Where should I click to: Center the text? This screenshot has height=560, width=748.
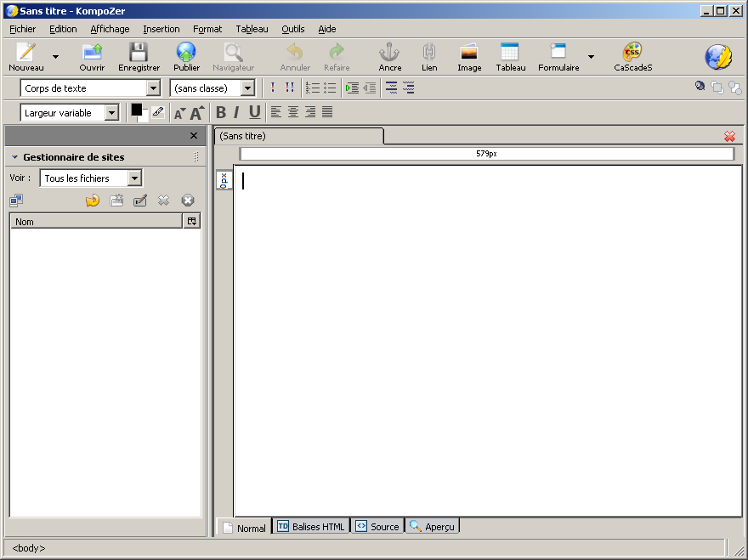click(293, 112)
